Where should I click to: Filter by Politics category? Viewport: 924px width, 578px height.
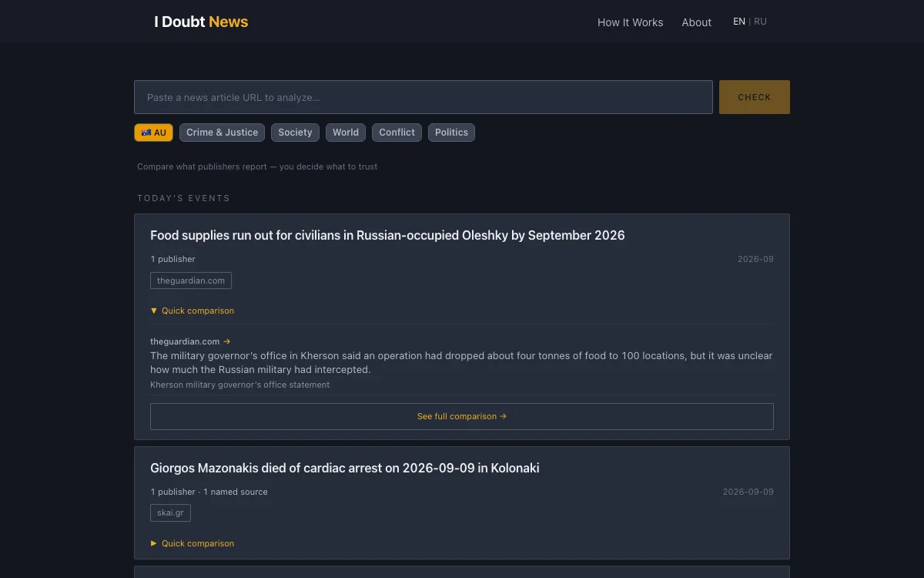[x=451, y=133]
